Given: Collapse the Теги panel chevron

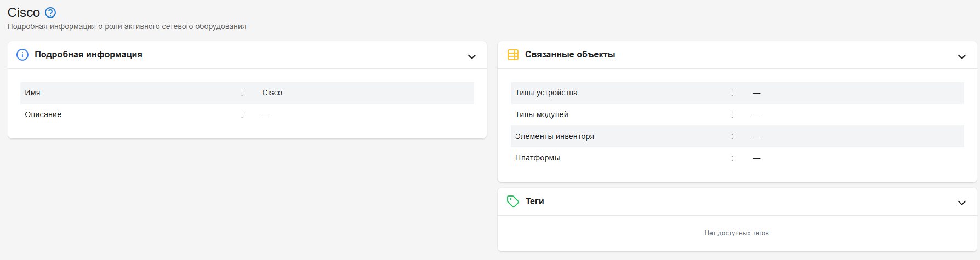Looking at the screenshot, I should pyautogui.click(x=961, y=203).
